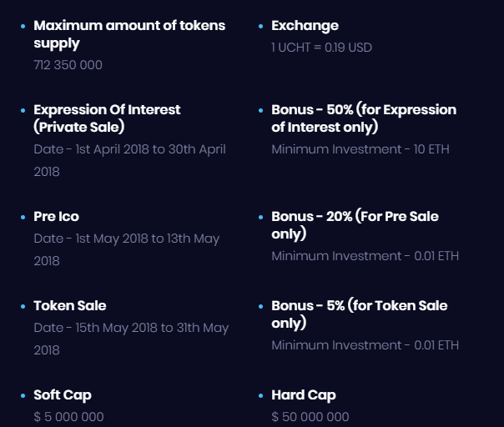Click the 'Token Sale' heading

[70, 305]
